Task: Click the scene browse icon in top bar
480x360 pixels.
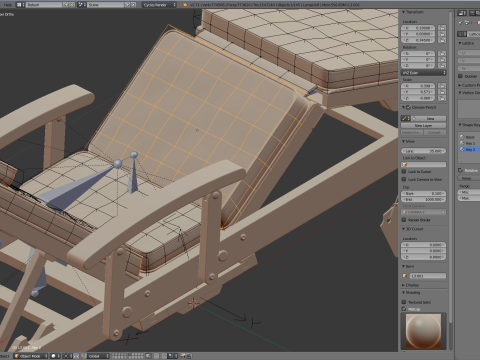Action: click(81, 5)
